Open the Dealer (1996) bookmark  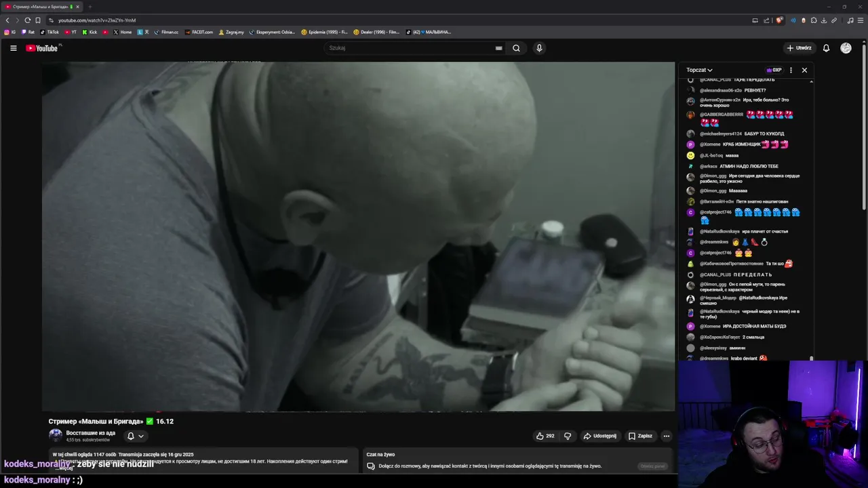click(376, 32)
